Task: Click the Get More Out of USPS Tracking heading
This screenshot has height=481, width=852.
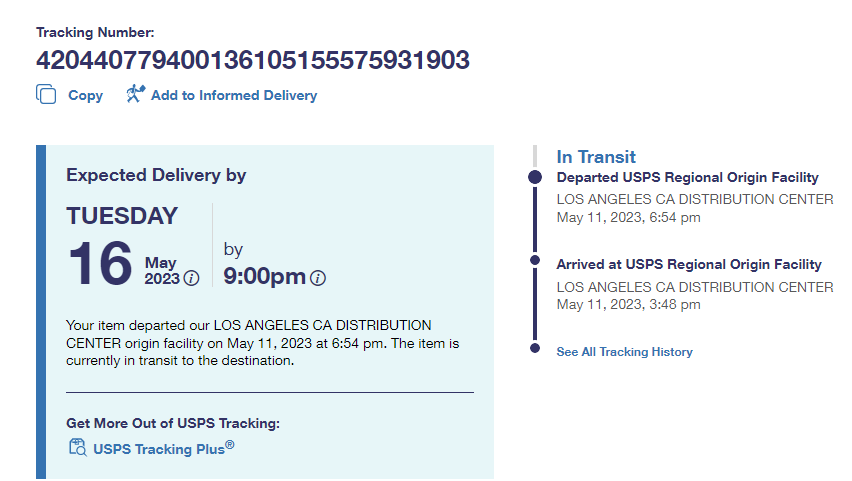Action: [x=173, y=423]
